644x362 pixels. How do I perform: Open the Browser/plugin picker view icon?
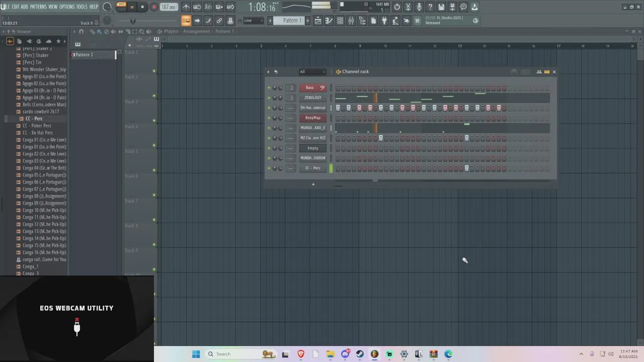click(362, 21)
